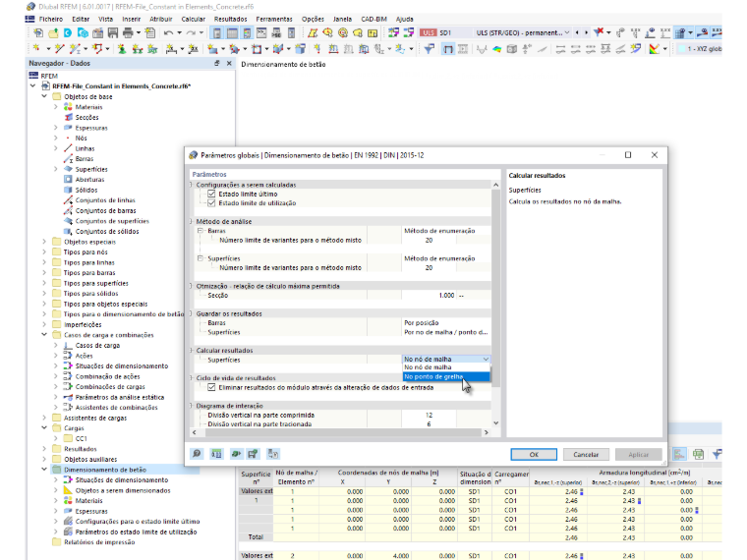Click the open file folder toolbar icon
Screen dimensions: 747x560
(x=53, y=32)
